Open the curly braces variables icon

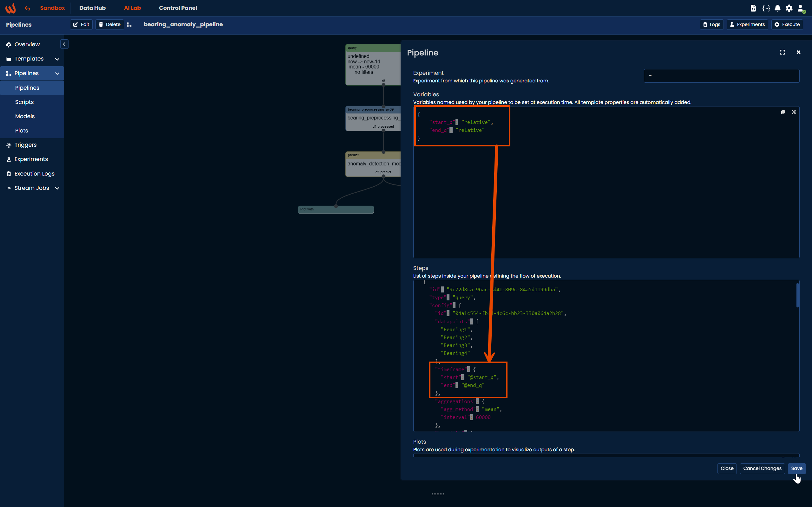[766, 8]
